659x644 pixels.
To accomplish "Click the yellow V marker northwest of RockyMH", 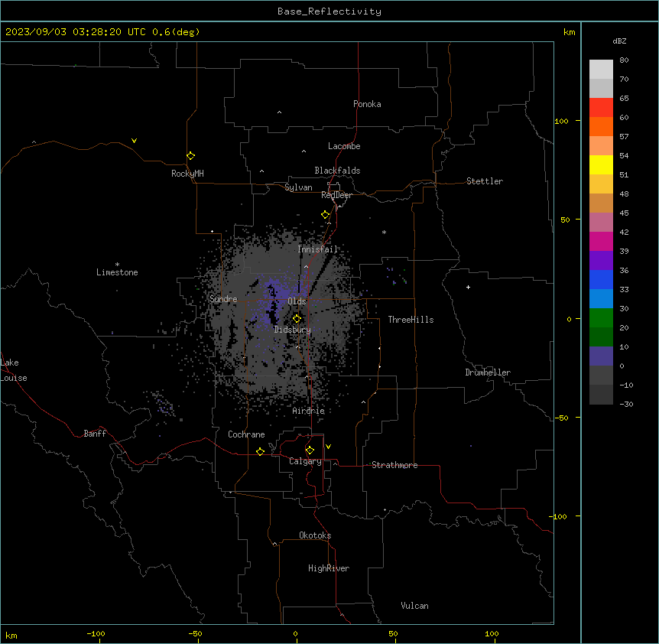I will [x=134, y=141].
